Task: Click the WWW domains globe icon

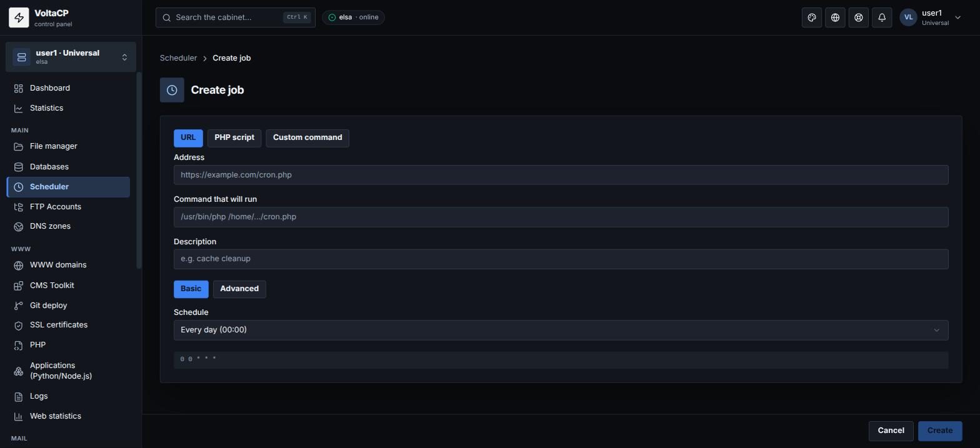Action: coord(19,265)
